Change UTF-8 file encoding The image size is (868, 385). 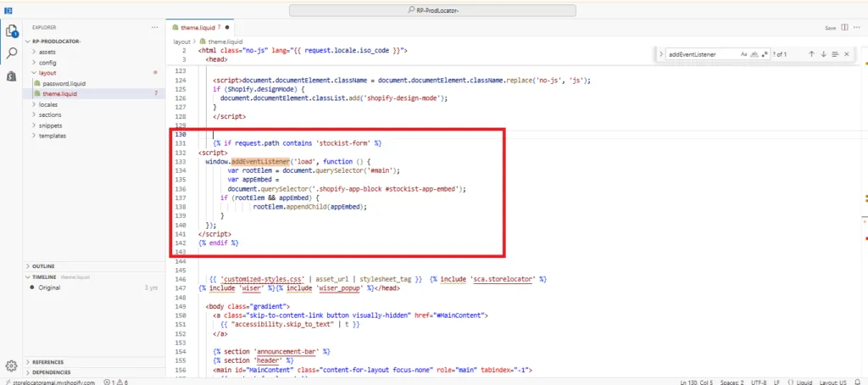tap(759, 382)
